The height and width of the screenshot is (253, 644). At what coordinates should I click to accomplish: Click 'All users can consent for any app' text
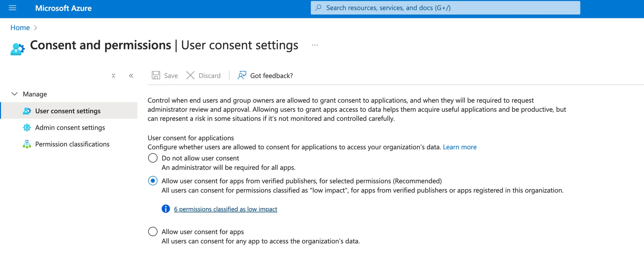click(x=261, y=241)
